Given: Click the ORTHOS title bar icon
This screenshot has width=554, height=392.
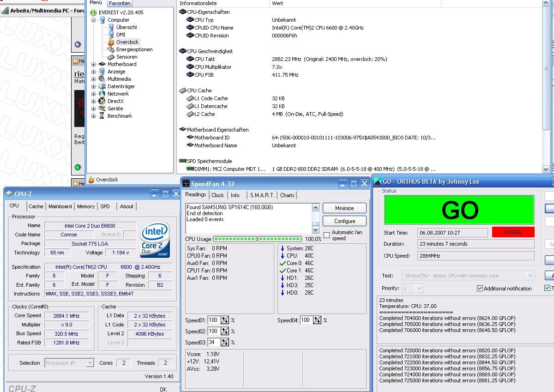Looking at the screenshot, I should tap(378, 181).
